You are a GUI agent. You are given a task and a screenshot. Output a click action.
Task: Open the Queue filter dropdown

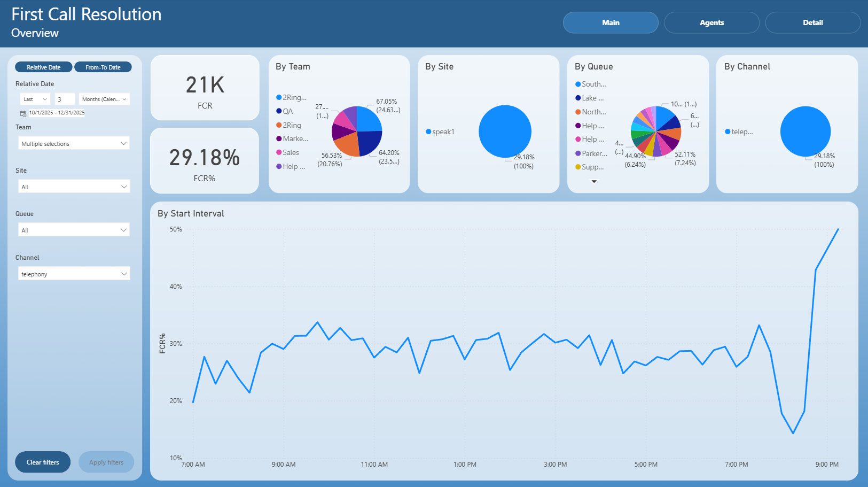tap(74, 230)
